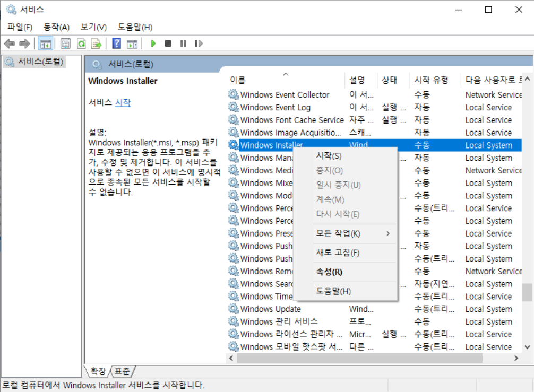Choose 새로 고침(F) in the context menu
Image resolution: width=534 pixels, height=392 pixels.
[346, 253]
